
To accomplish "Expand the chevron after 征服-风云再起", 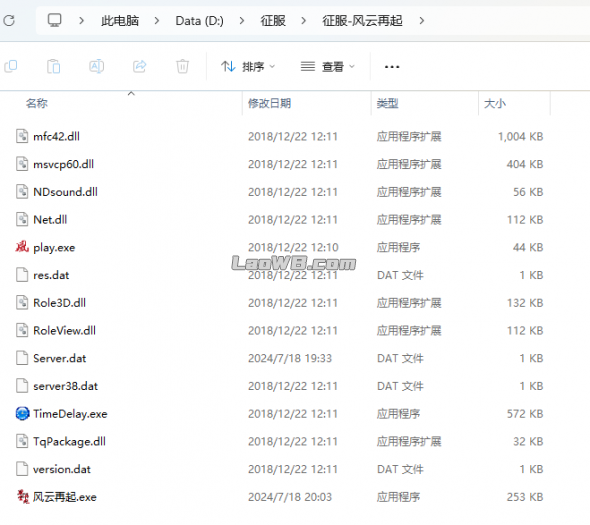I will pyautogui.click(x=421, y=21).
